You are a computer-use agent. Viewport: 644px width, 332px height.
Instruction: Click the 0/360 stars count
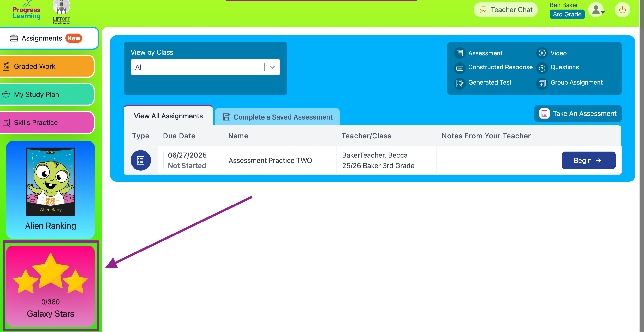(x=51, y=302)
